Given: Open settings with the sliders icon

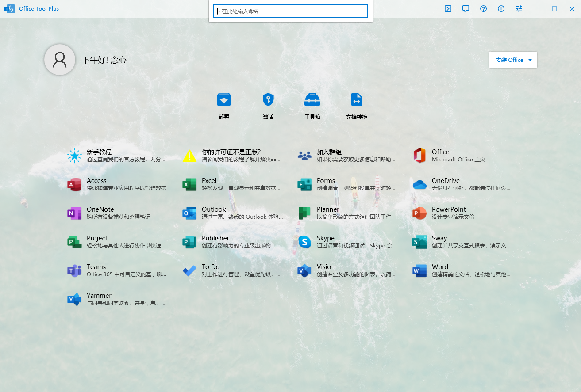Looking at the screenshot, I should click(x=519, y=8).
